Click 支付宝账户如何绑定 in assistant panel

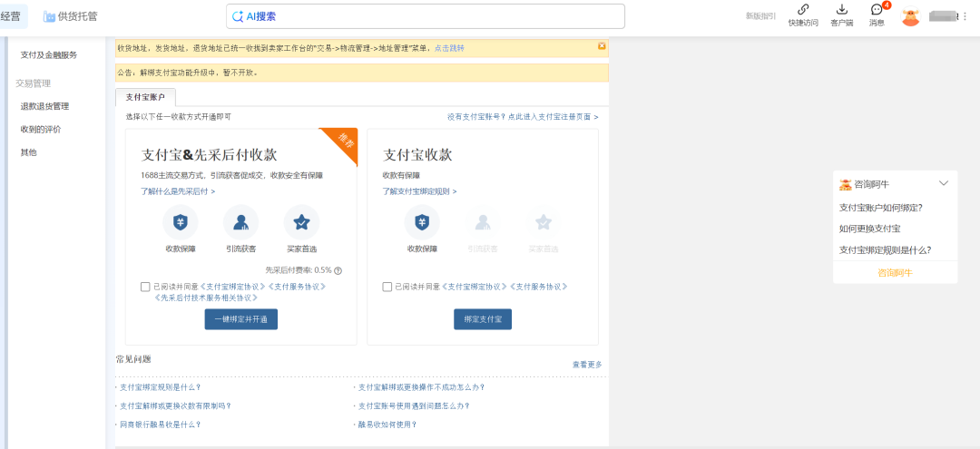881,208
